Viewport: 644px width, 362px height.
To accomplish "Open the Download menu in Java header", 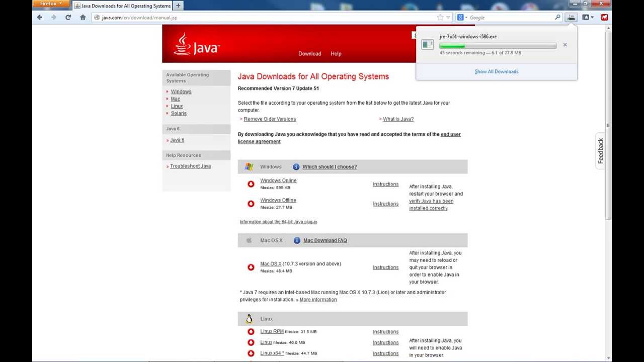I will click(x=309, y=54).
